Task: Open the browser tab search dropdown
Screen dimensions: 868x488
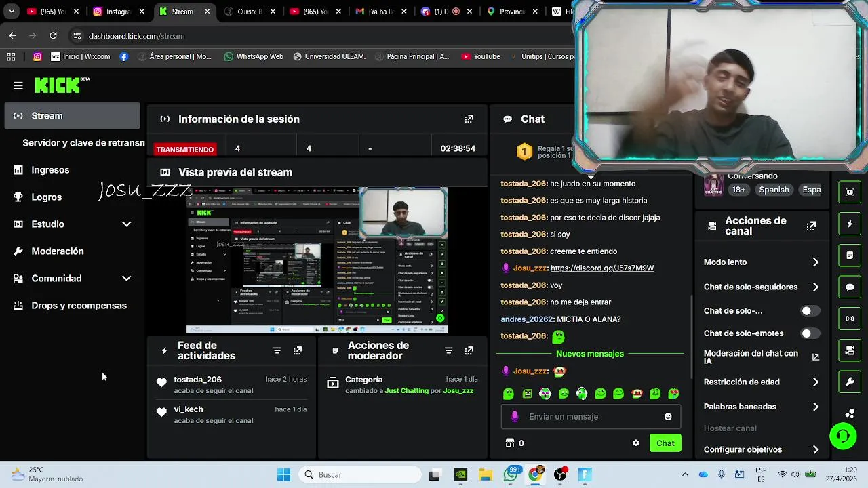Action: tap(11, 12)
